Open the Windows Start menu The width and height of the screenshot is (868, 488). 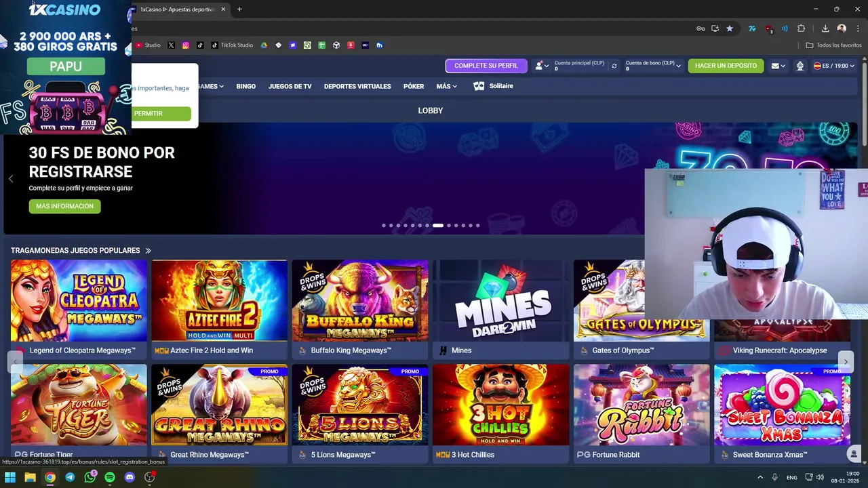click(x=10, y=477)
